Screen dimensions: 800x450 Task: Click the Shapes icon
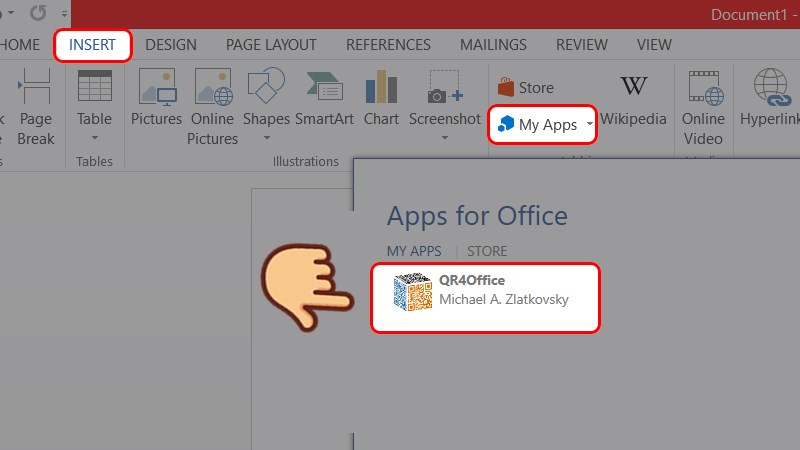coord(266,86)
